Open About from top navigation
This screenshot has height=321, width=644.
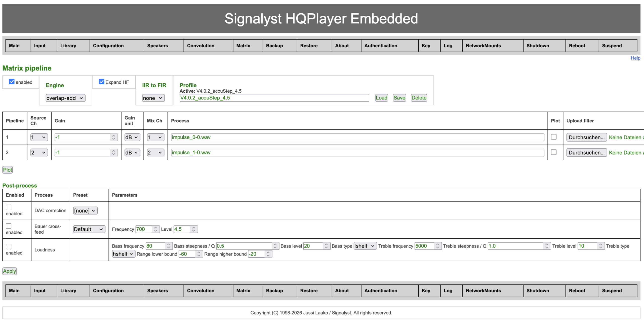tap(342, 46)
